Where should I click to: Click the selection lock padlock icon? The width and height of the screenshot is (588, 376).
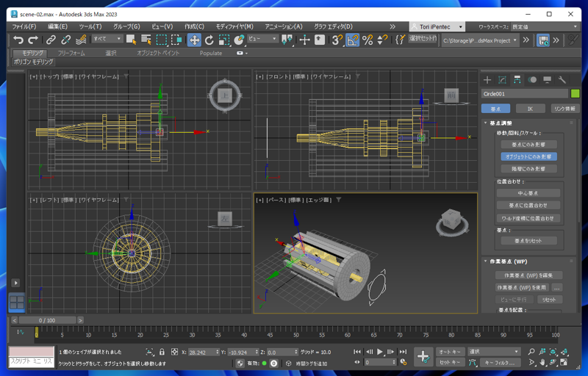(162, 352)
